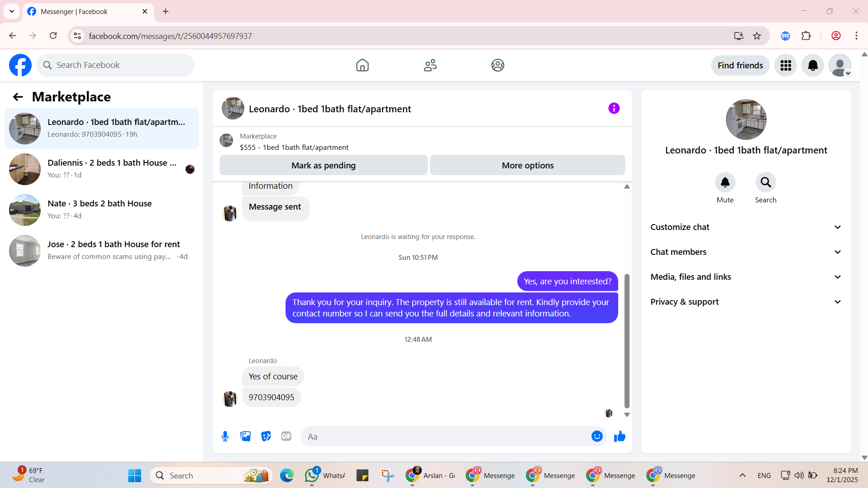The height and width of the screenshot is (488, 868).
Task: Open the emoji picker smiley icon
Action: pyautogui.click(x=597, y=436)
